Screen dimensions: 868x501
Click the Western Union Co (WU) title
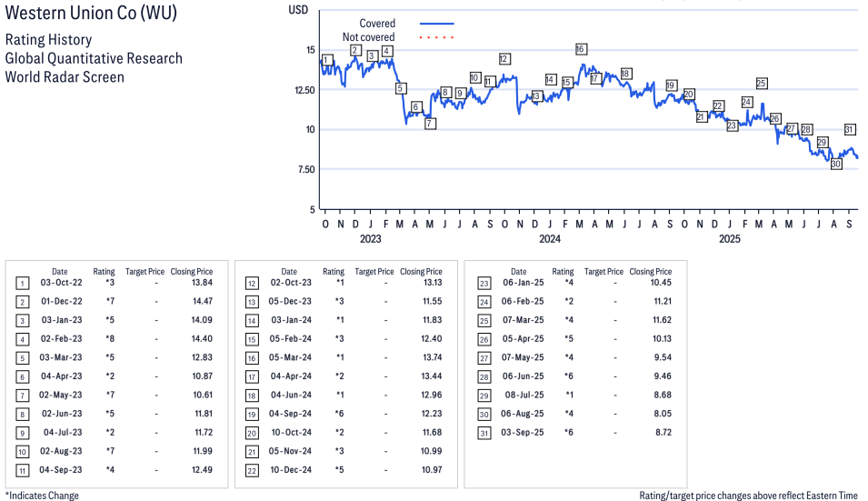[x=91, y=13]
